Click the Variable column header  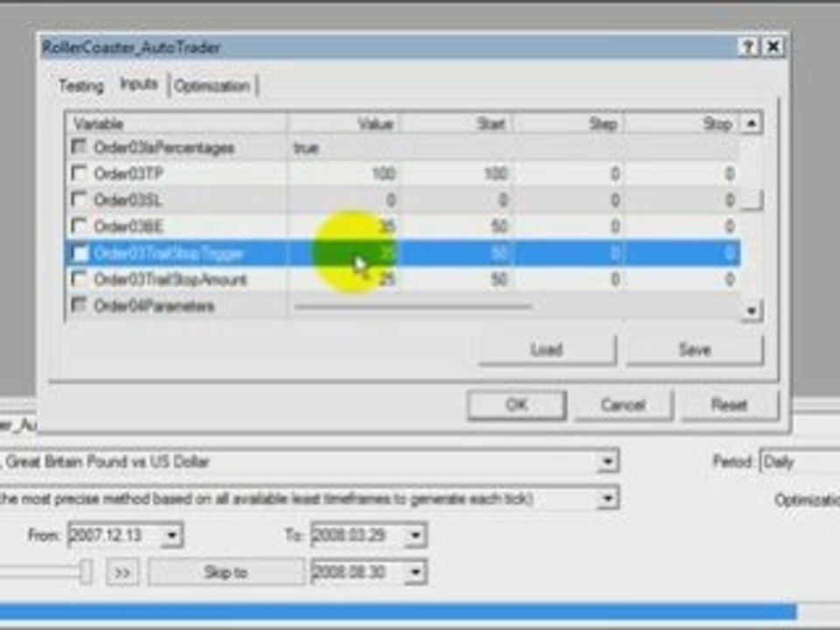177,123
